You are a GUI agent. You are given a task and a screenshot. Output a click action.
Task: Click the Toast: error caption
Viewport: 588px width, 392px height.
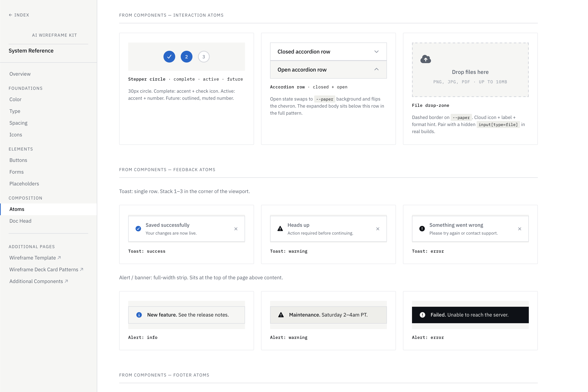tap(428, 251)
